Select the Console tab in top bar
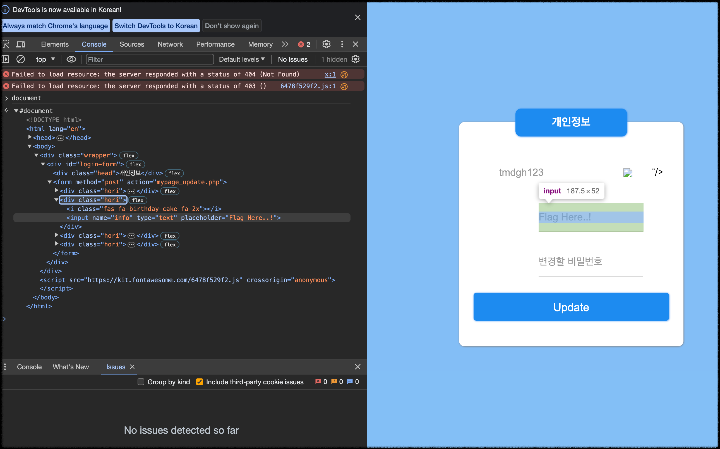720x449 pixels. pyautogui.click(x=94, y=44)
